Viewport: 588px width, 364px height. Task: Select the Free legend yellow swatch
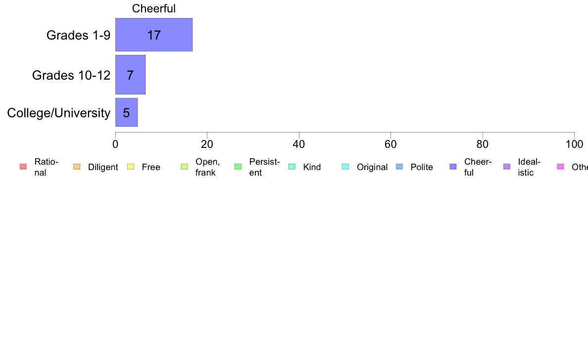(x=131, y=167)
